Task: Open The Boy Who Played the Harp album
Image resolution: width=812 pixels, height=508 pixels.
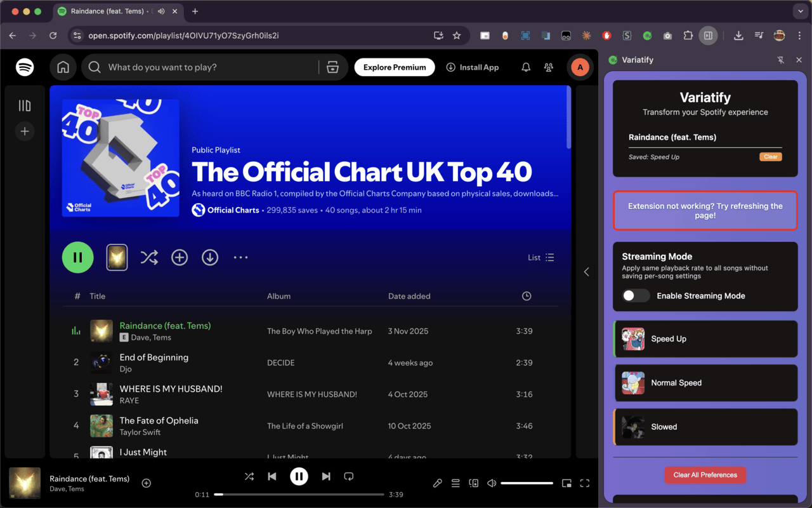Action: pos(320,331)
